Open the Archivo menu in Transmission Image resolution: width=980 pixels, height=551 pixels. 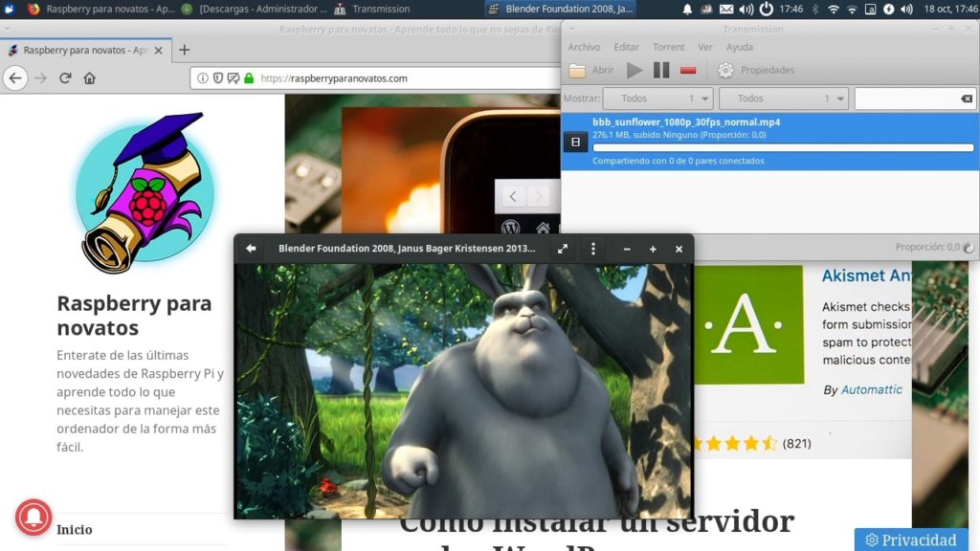click(584, 47)
